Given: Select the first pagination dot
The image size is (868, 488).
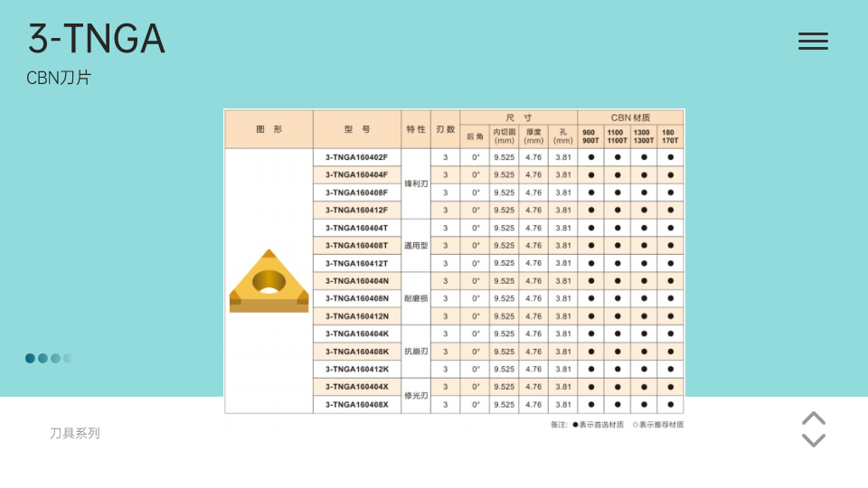Looking at the screenshot, I should 30,358.
